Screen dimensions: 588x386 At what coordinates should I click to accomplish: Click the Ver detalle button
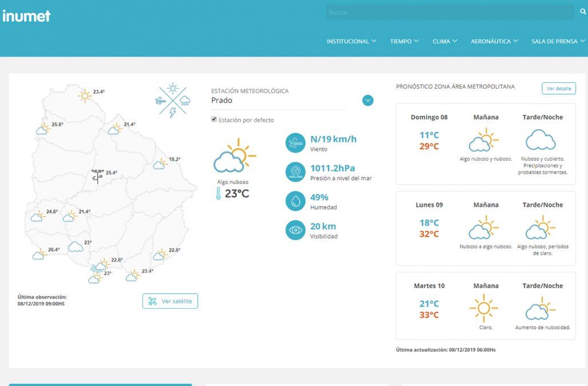[558, 89]
